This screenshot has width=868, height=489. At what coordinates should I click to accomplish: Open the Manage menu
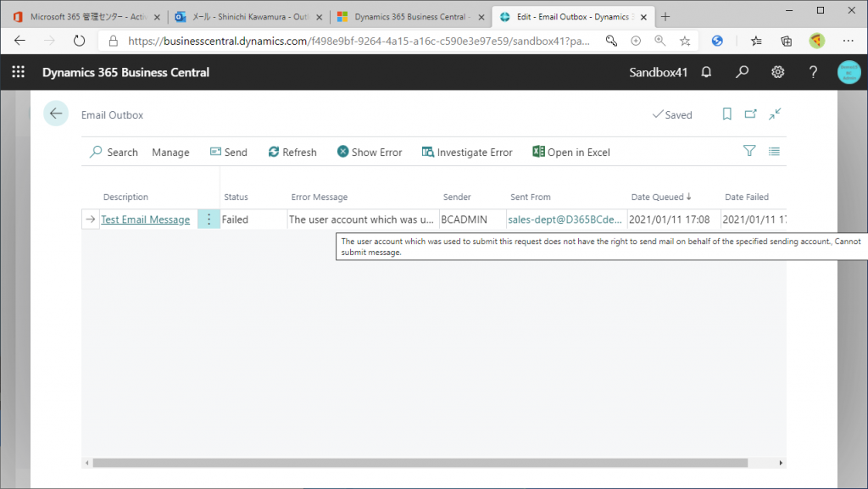[170, 152]
